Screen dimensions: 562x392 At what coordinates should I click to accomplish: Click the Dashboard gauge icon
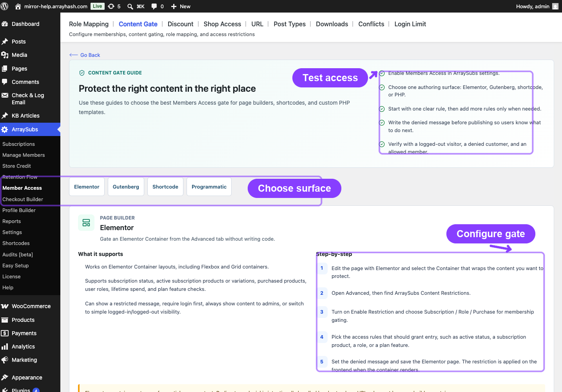pyautogui.click(x=5, y=24)
